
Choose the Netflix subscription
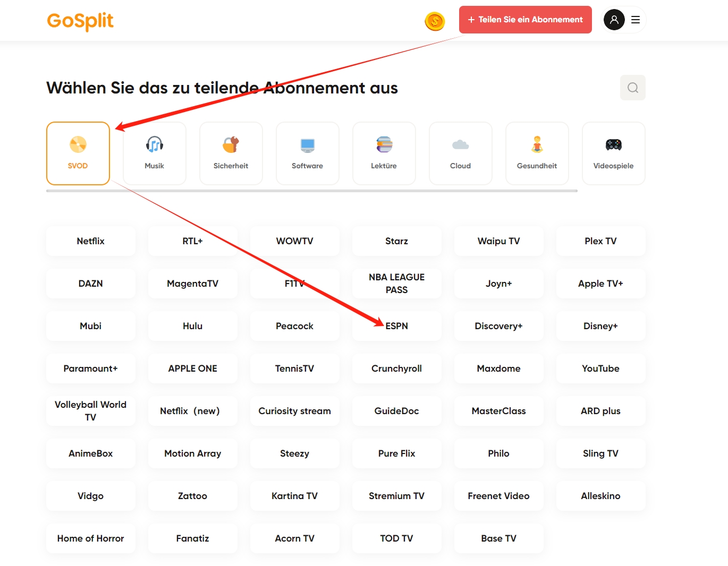(91, 241)
